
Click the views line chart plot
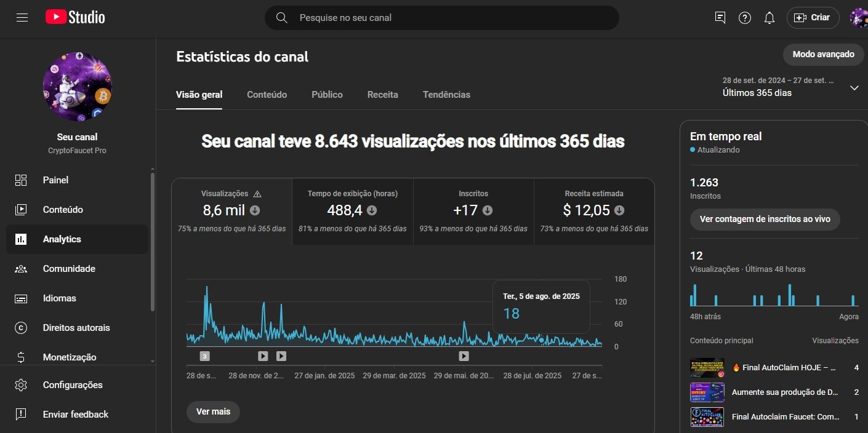pos(395,313)
